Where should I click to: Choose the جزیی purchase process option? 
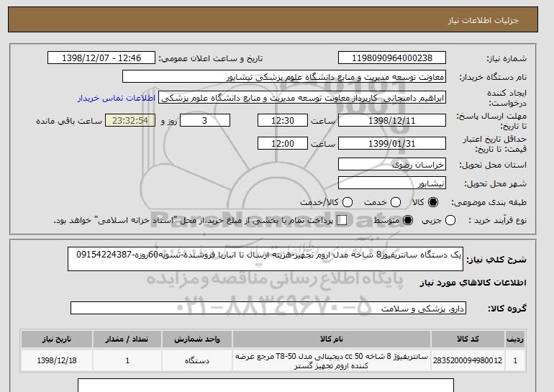click(450, 220)
